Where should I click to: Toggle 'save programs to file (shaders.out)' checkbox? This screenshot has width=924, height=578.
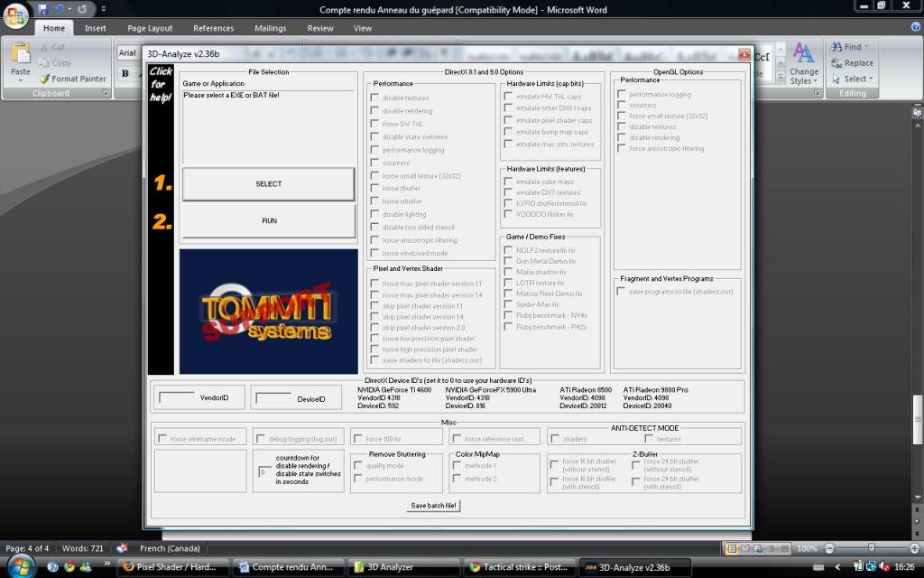point(621,292)
